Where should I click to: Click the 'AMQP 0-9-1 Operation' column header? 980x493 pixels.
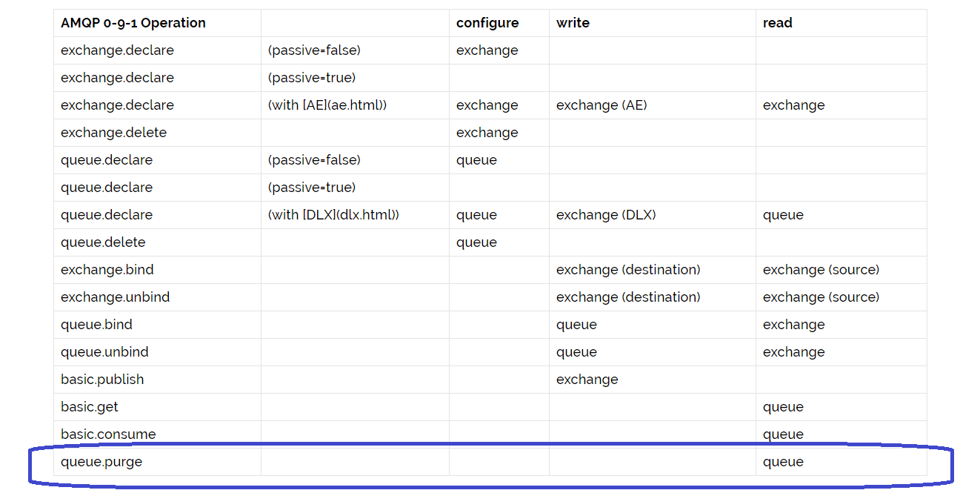[x=133, y=23]
